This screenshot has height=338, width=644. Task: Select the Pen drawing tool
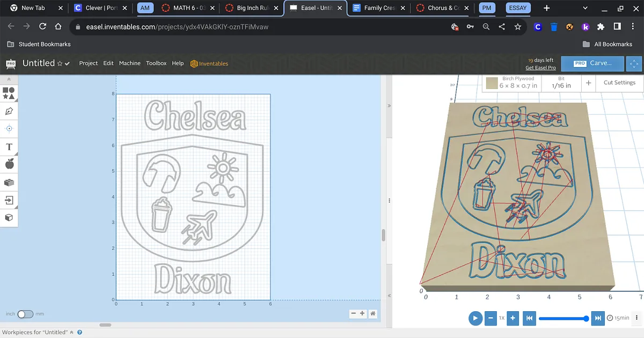point(9,111)
